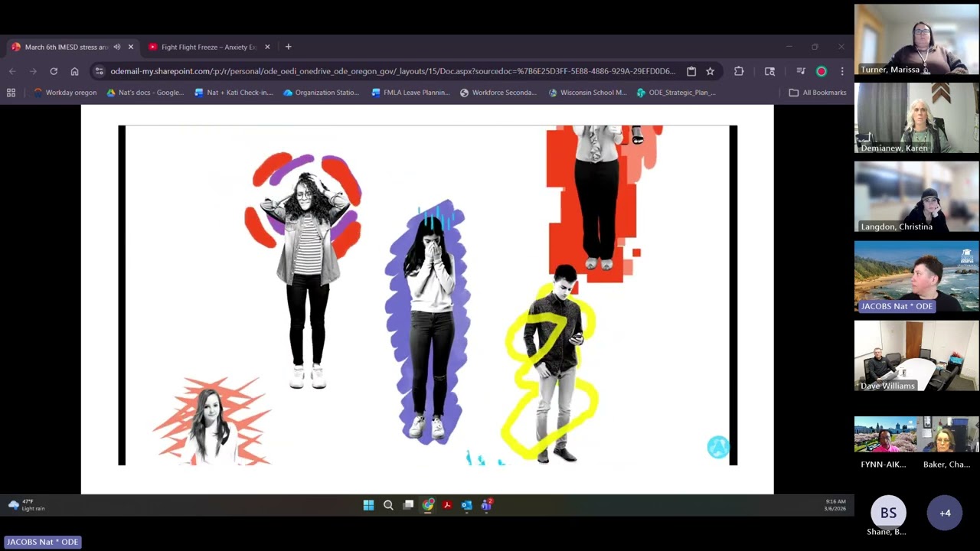Switch to the March 6th IMESD stress tab
The image size is (980, 551).
tap(67, 47)
